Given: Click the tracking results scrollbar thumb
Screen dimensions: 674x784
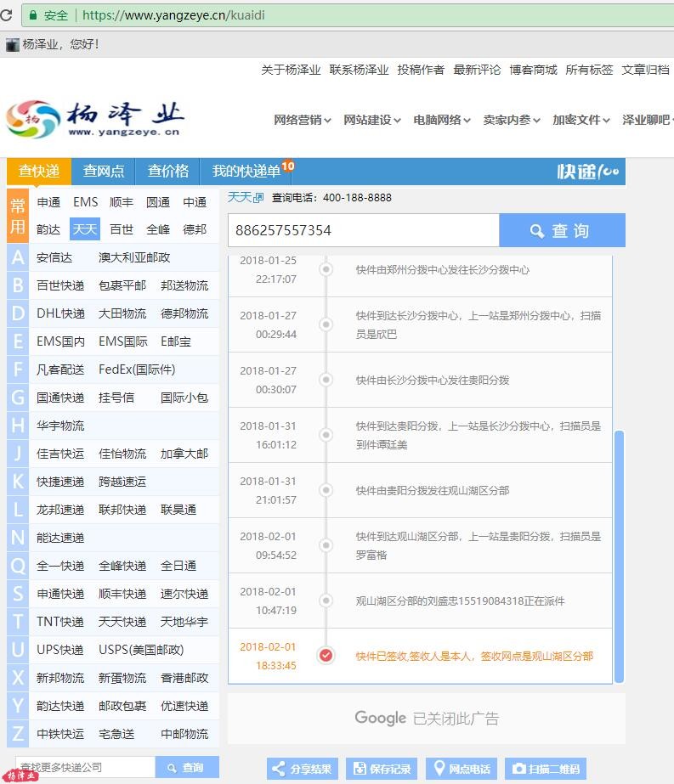Looking at the screenshot, I should (619, 556).
